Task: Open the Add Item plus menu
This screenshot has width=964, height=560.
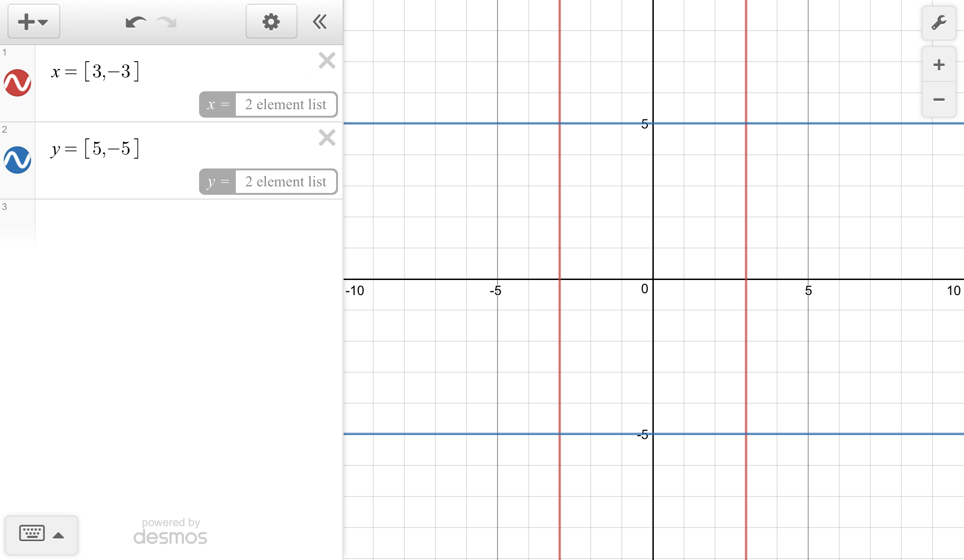Action: coord(33,22)
